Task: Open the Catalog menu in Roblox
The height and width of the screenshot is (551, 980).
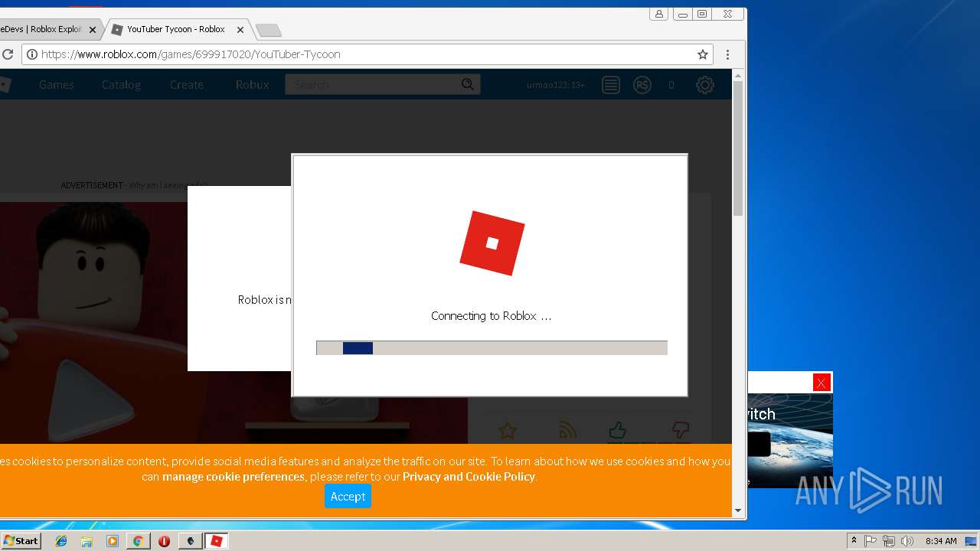Action: 121,85
